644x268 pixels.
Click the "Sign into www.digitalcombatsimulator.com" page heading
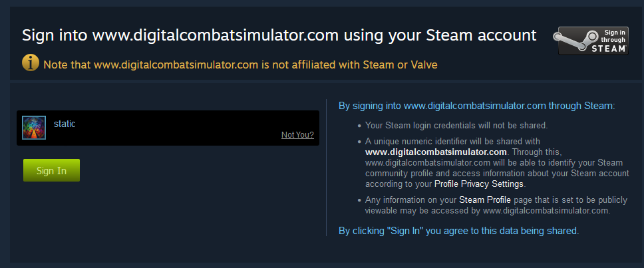coord(279,35)
